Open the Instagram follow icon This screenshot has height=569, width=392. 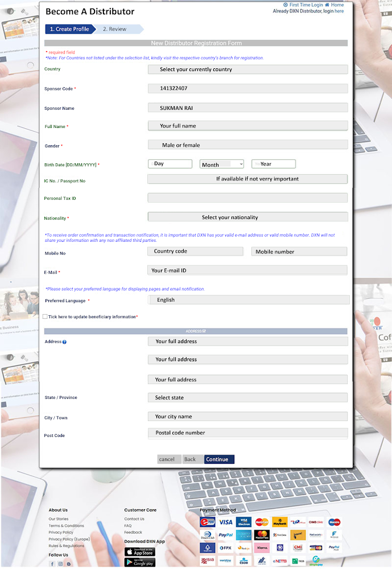(x=60, y=563)
